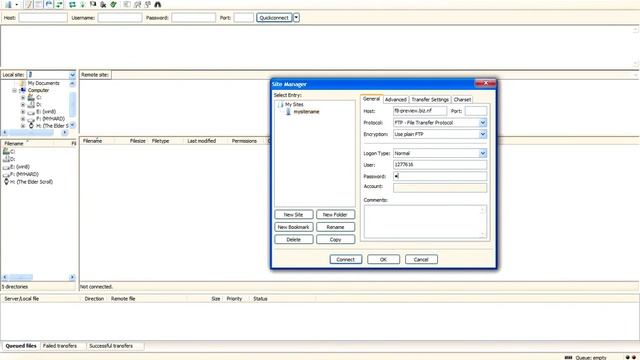Click the New Bookmark button
This screenshot has height=360, width=640.
click(294, 227)
